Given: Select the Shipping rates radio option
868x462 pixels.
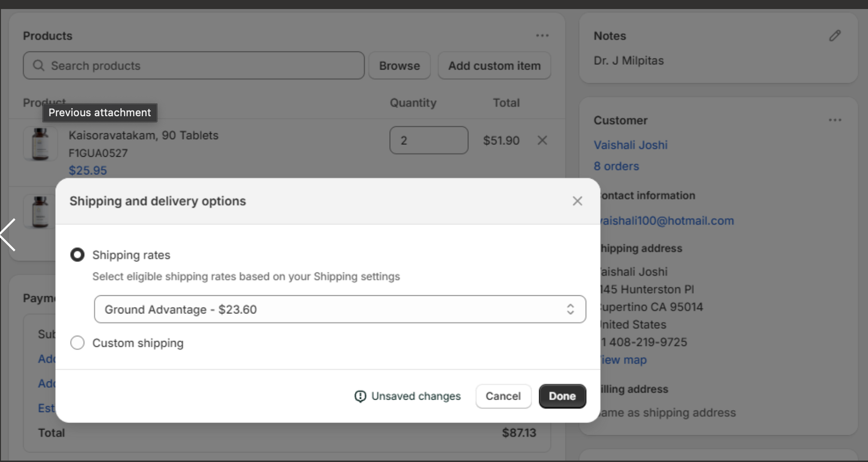Looking at the screenshot, I should 78,255.
